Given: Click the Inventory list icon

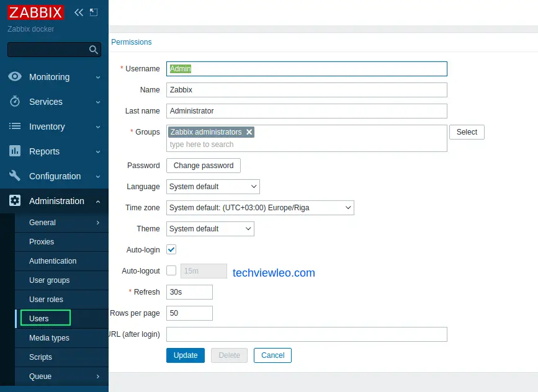Looking at the screenshot, I should click(x=15, y=126).
